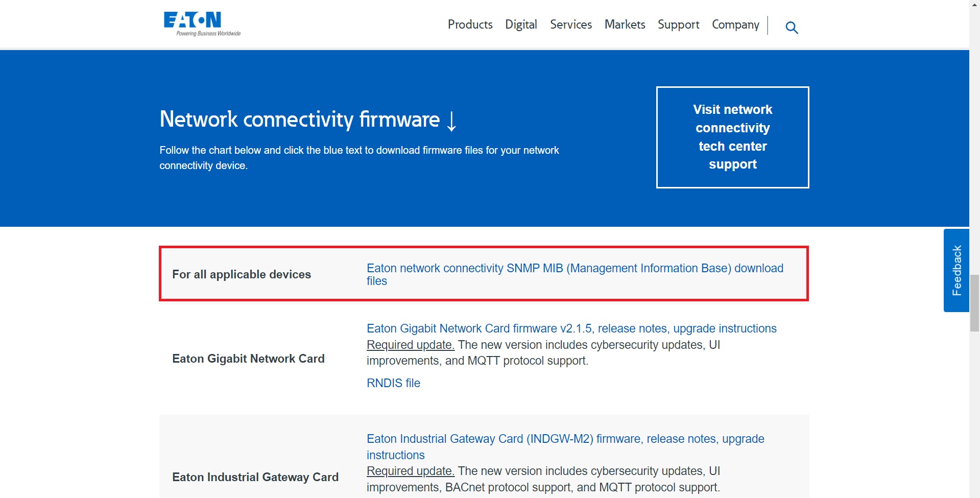980x498 pixels.
Task: Click Required update under Industrial Gateway Card firmware
Action: (410, 471)
